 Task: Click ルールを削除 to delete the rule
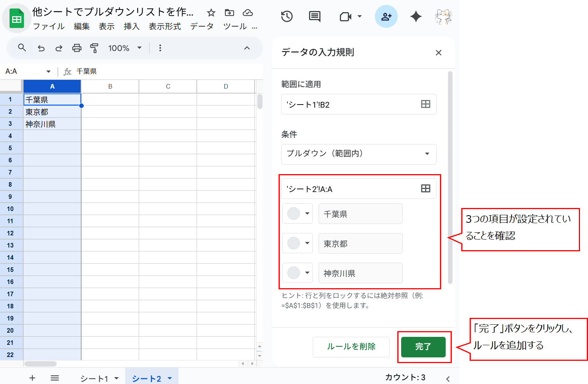(x=351, y=347)
